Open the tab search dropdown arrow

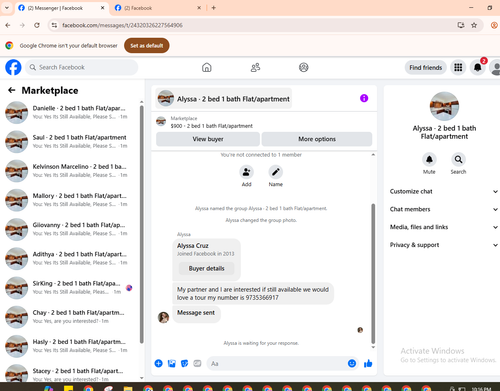7,8
